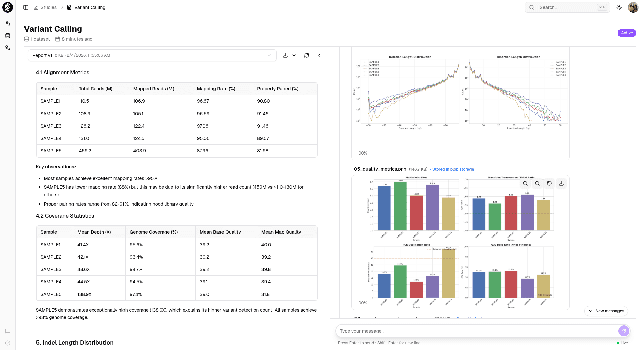
Task: Expand the download options chevron
Action: (294, 55)
